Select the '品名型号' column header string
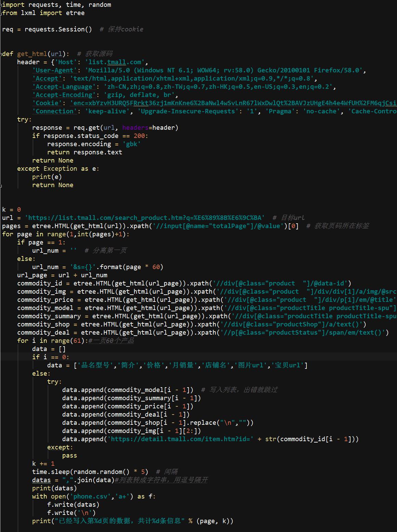This screenshot has height=532, width=397. click(95, 365)
